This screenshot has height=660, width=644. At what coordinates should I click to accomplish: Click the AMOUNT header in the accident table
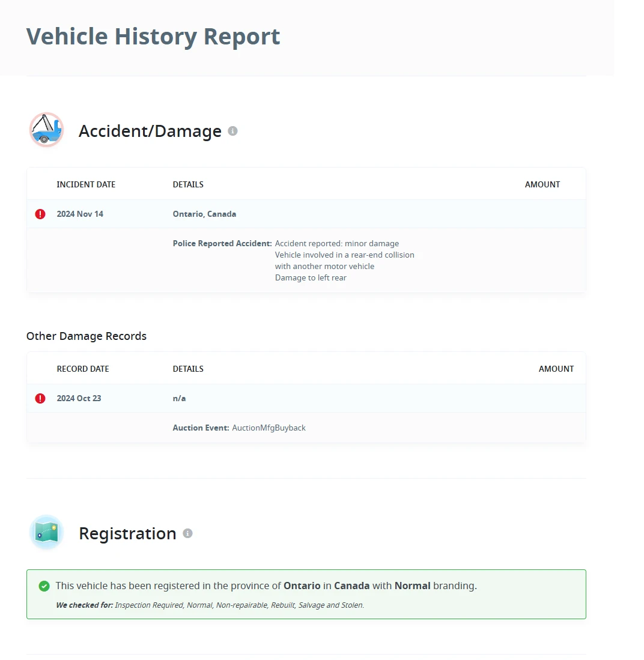coord(542,184)
